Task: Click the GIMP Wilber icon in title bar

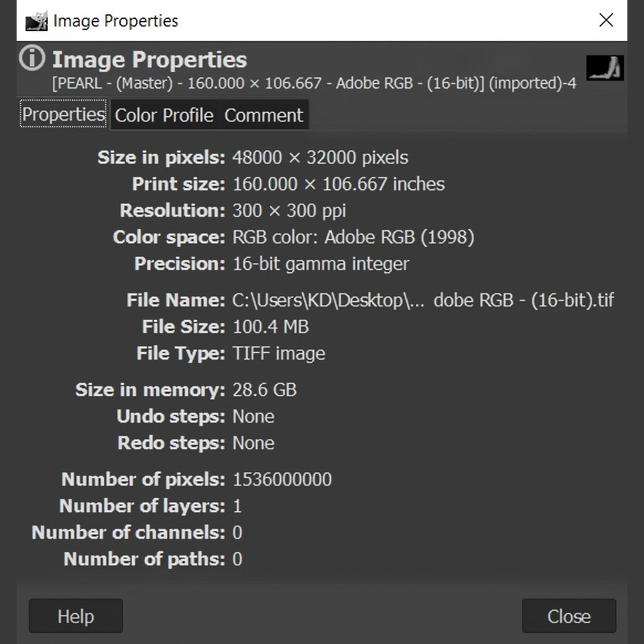Action: (x=36, y=21)
